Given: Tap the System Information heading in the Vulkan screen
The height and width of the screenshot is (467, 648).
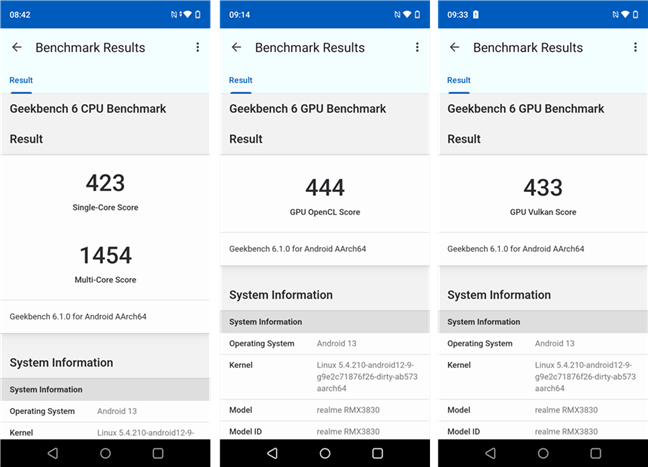Looking at the screenshot, I should point(499,295).
